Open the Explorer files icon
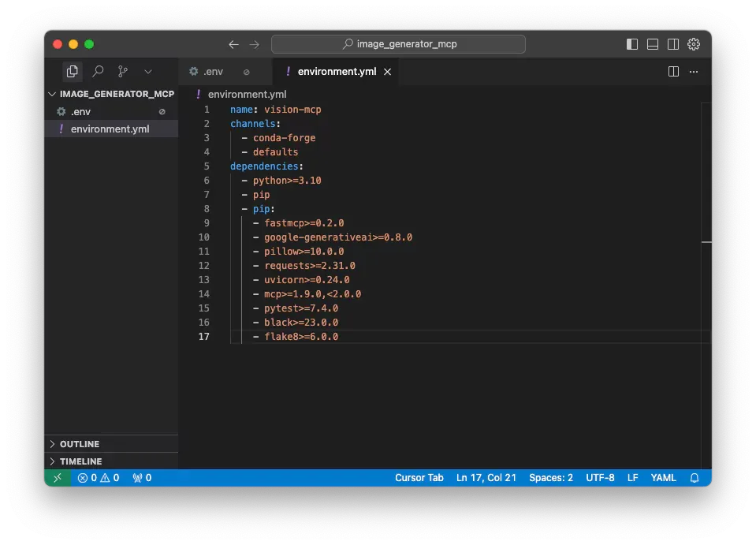Screen dimensions: 756x545 click(73, 72)
